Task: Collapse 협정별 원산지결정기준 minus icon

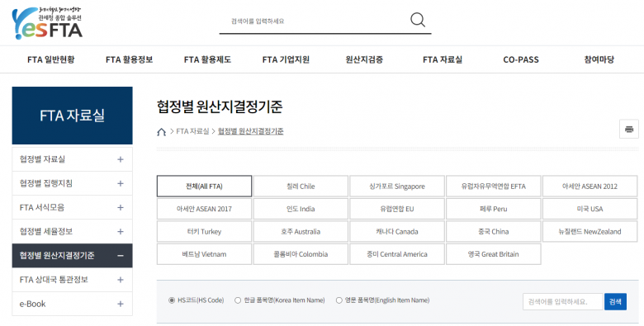Action: coord(121,256)
